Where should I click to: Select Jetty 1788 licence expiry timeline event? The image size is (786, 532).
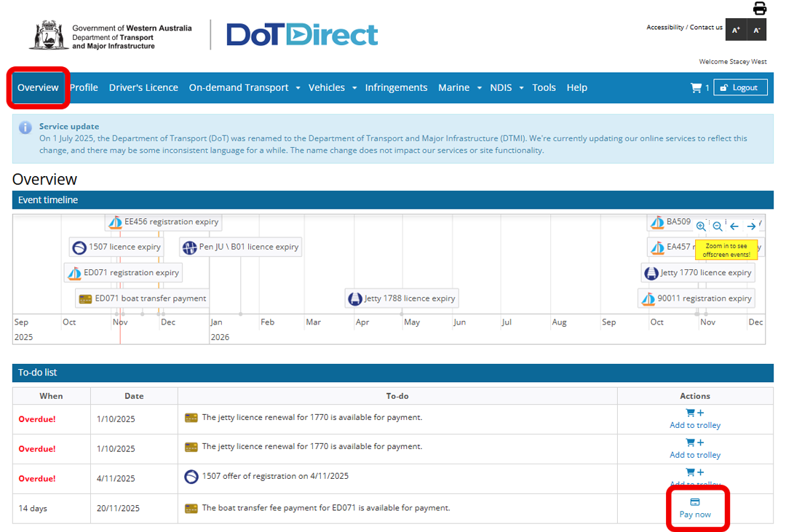tap(402, 299)
